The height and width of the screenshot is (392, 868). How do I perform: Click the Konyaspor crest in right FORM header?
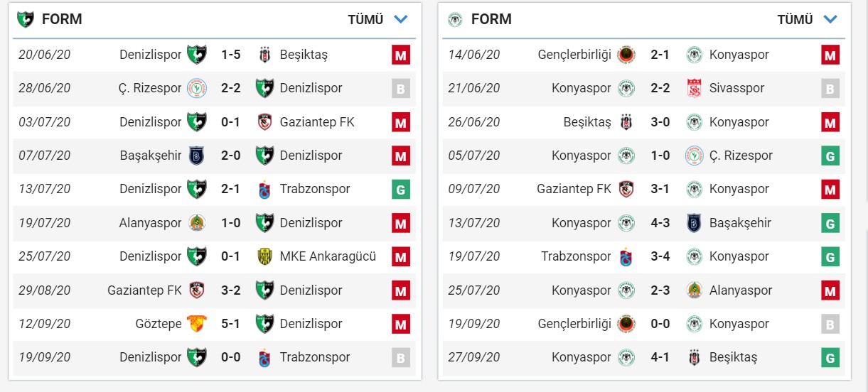pyautogui.click(x=455, y=19)
